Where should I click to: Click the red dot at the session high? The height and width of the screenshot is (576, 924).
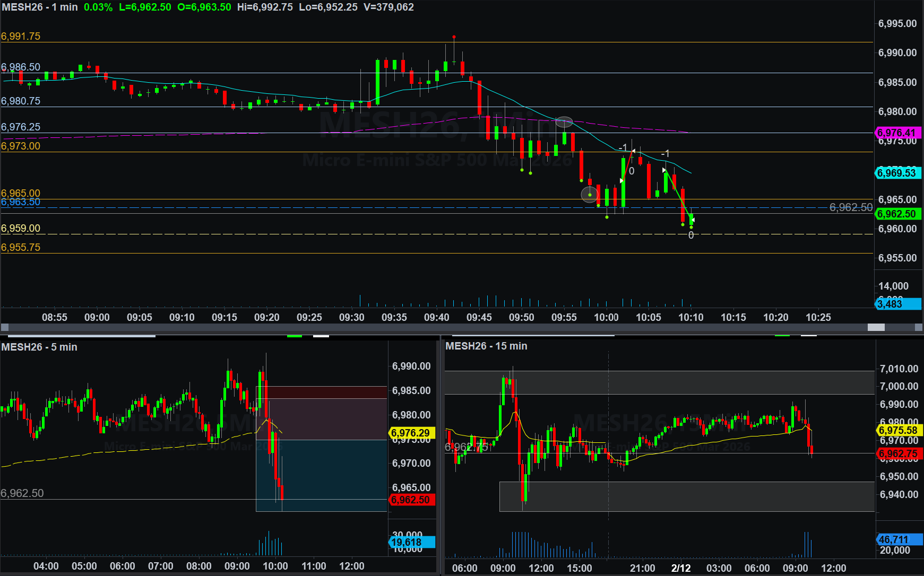point(454,37)
